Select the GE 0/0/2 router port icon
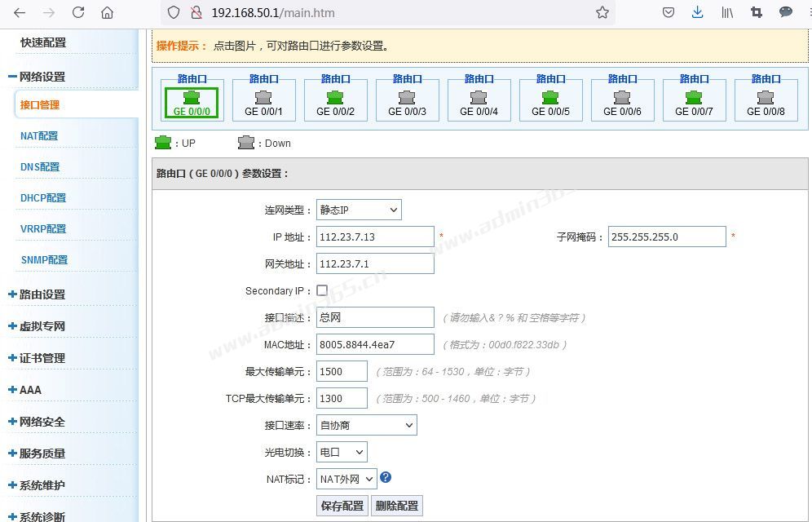Image resolution: width=812 pixels, height=522 pixels. click(x=335, y=97)
